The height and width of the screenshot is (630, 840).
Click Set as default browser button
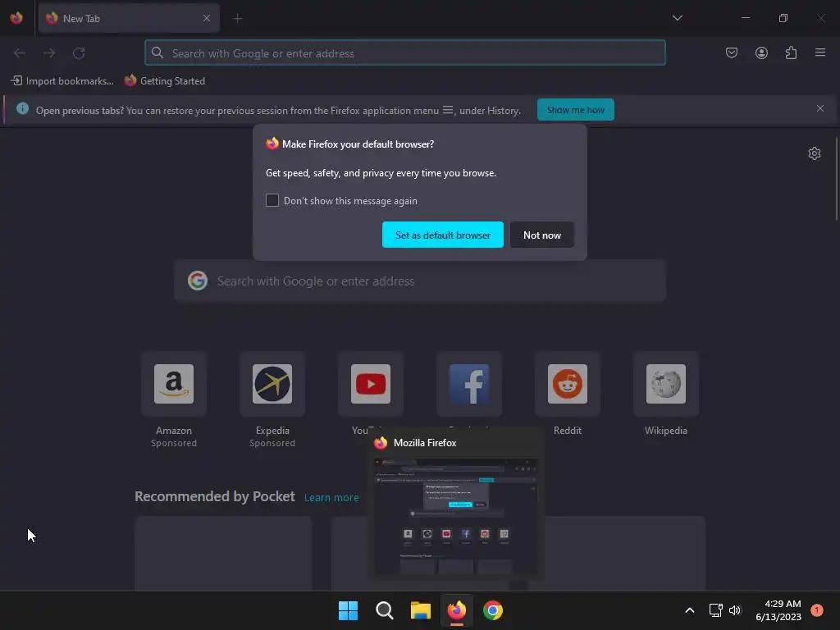(x=442, y=235)
